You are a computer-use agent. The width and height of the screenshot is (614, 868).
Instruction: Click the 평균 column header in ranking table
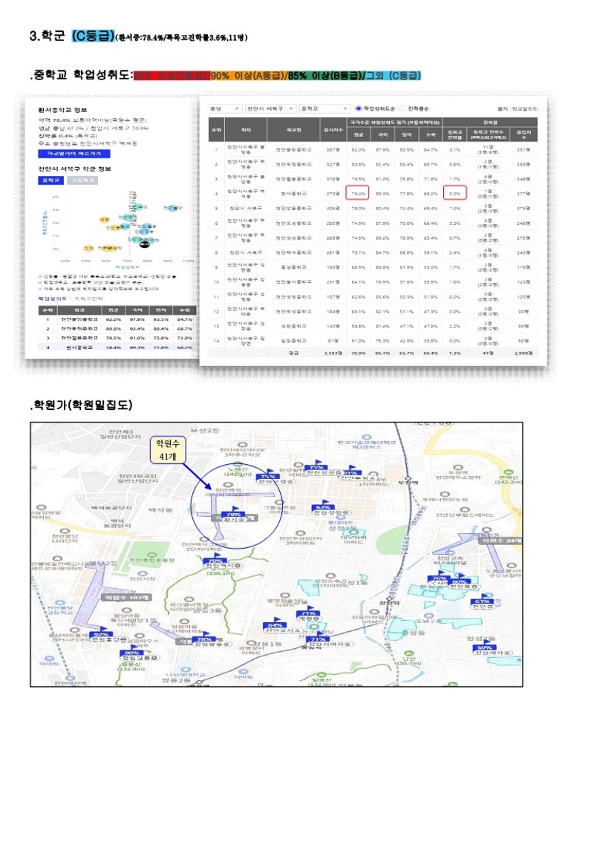click(x=358, y=134)
